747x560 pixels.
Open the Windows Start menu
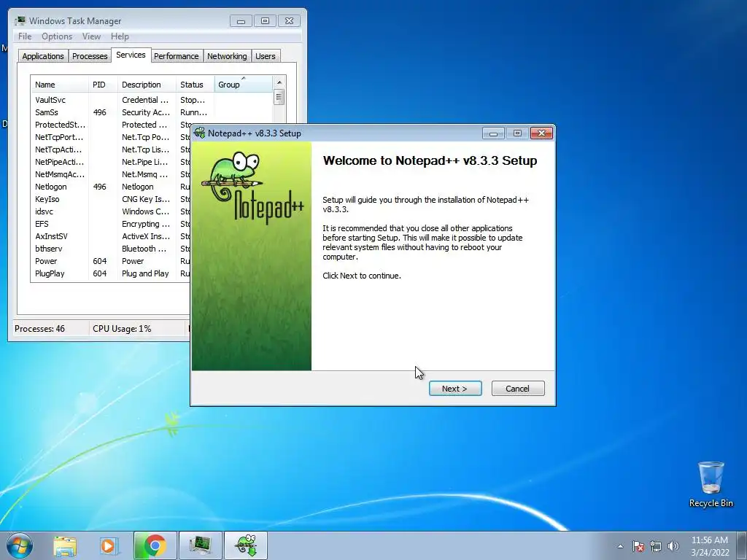click(20, 545)
